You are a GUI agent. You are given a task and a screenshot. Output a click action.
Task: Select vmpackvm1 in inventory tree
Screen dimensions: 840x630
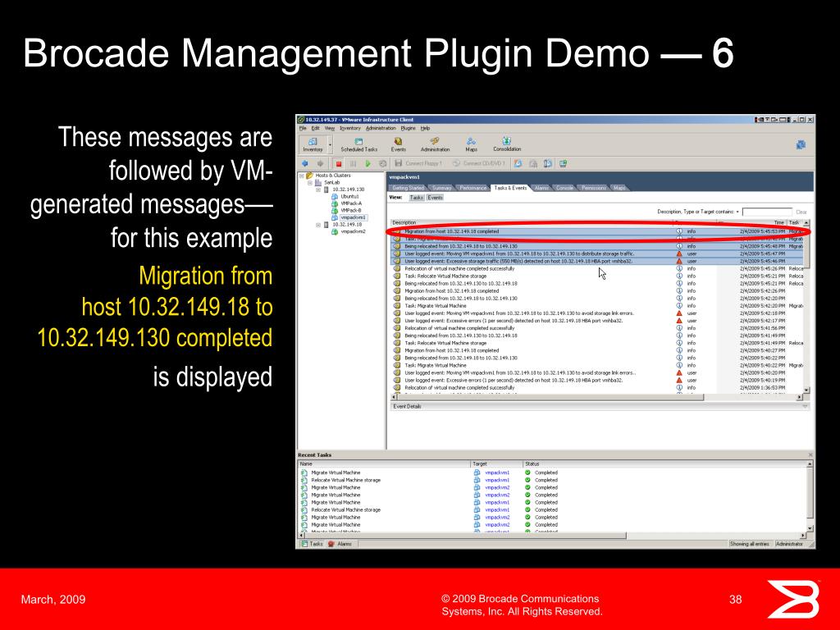click(x=349, y=217)
